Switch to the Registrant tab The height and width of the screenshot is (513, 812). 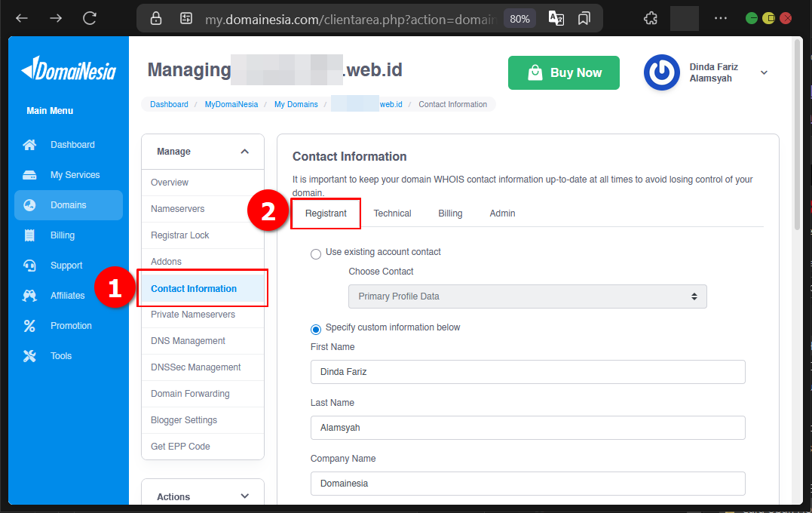click(x=326, y=213)
